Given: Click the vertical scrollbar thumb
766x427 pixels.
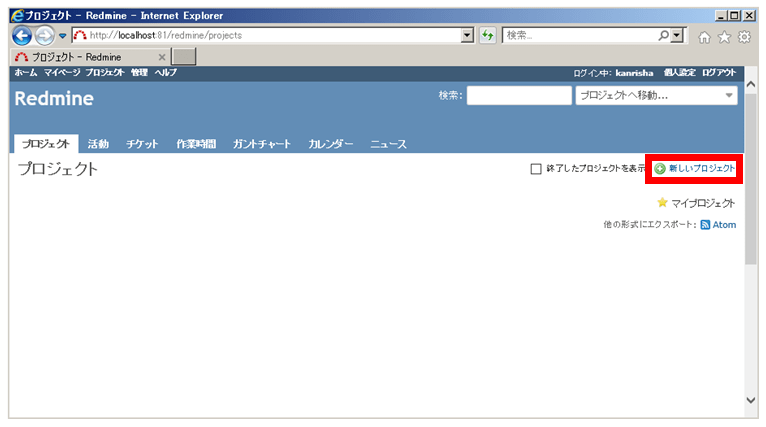Looking at the screenshot, I should point(751,179).
